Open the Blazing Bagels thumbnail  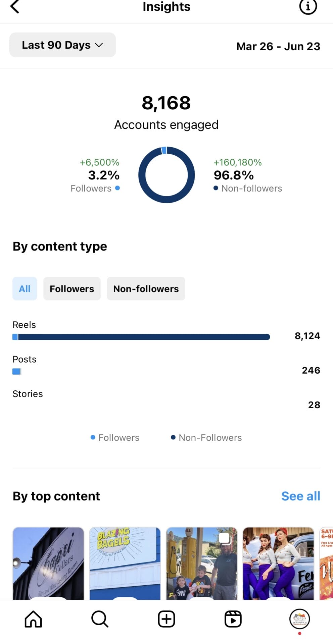(125, 563)
